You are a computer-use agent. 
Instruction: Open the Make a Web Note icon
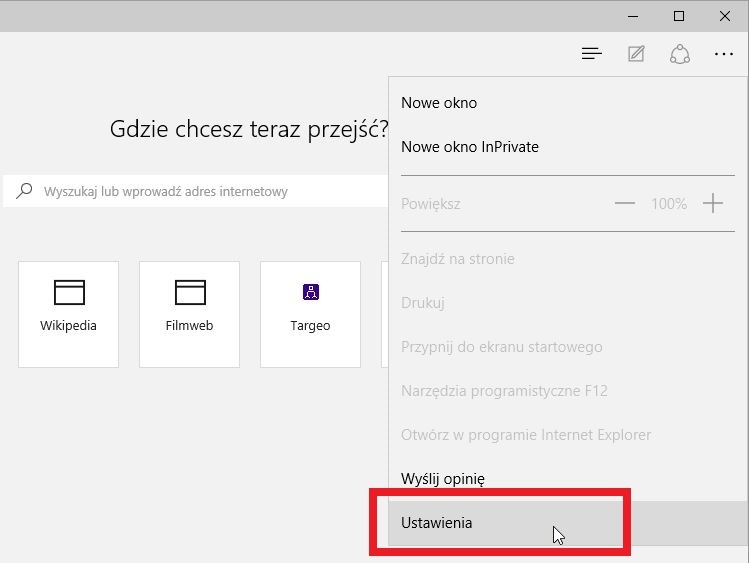[636, 54]
